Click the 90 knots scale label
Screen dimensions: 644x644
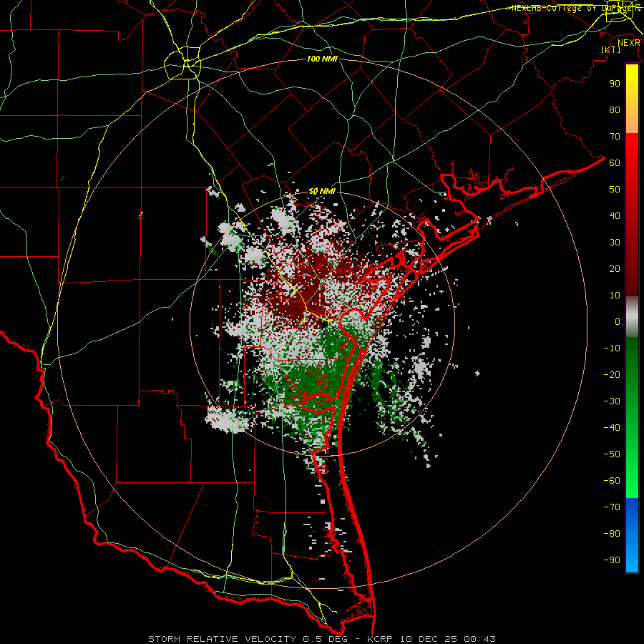(615, 84)
